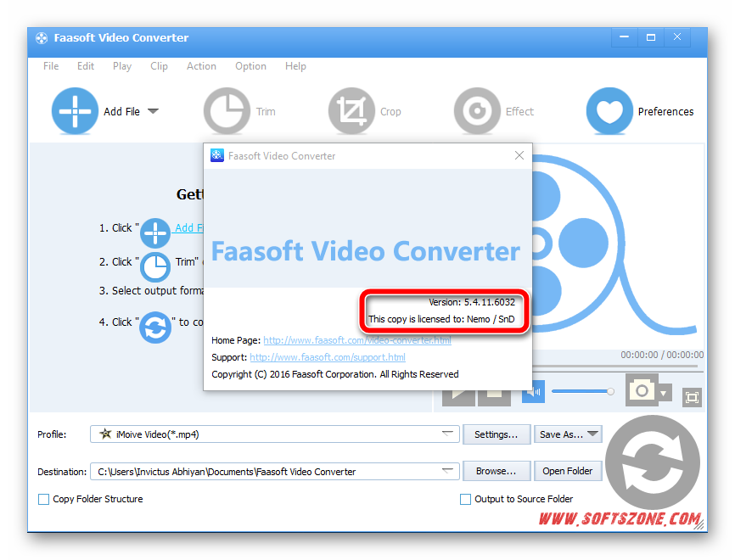Click the Browse... button
The height and width of the screenshot is (560, 735).
[497, 471]
